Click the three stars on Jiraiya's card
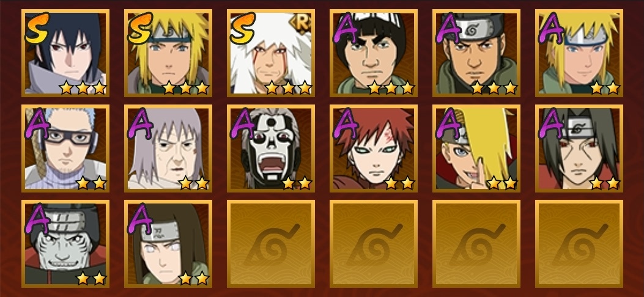Screen dimensions: 644x297 [x=288, y=87]
